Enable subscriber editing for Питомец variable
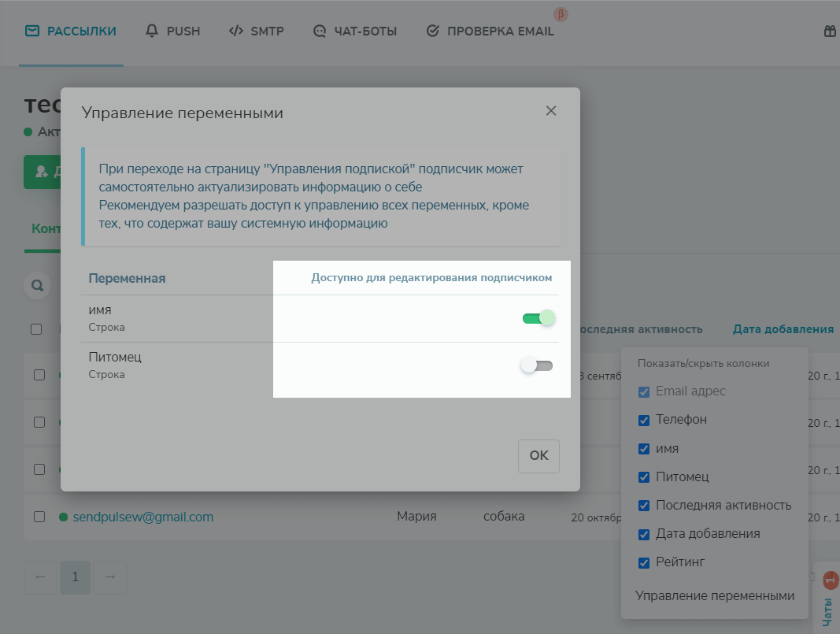840x634 pixels. click(538, 365)
